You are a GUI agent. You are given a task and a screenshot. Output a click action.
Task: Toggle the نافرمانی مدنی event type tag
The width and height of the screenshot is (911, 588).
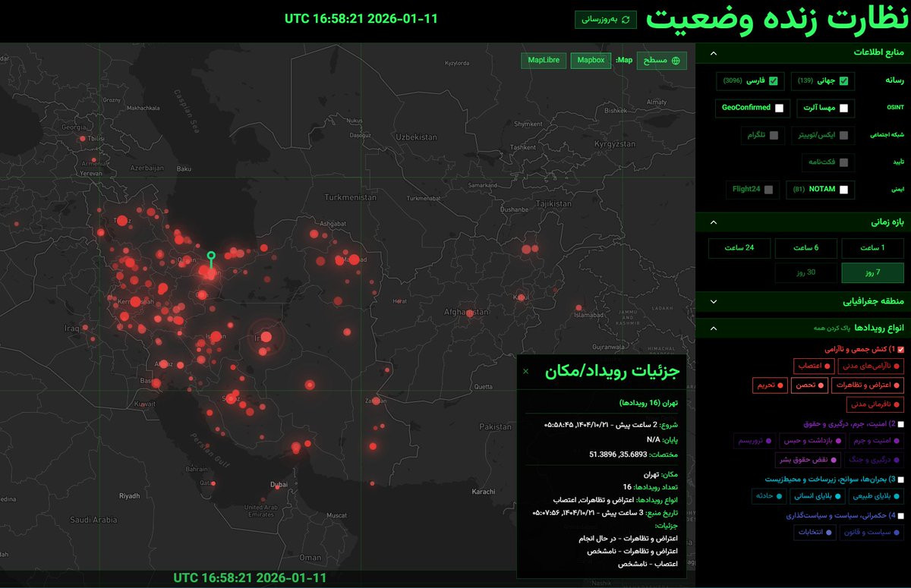point(875,405)
